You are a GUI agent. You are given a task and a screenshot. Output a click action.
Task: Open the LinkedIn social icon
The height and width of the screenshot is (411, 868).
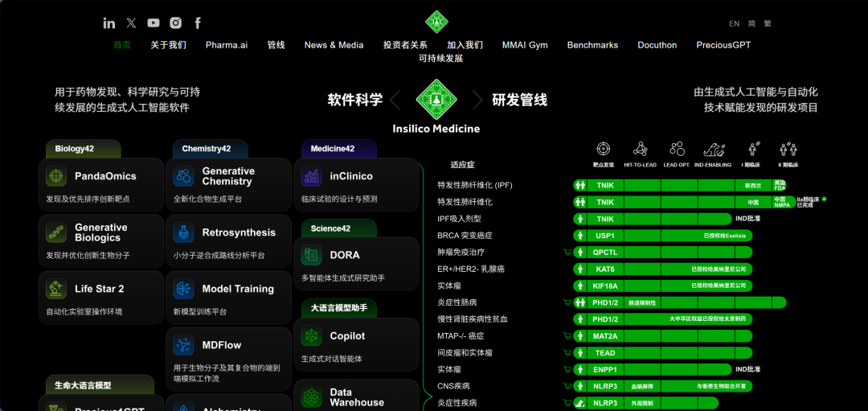click(x=109, y=23)
